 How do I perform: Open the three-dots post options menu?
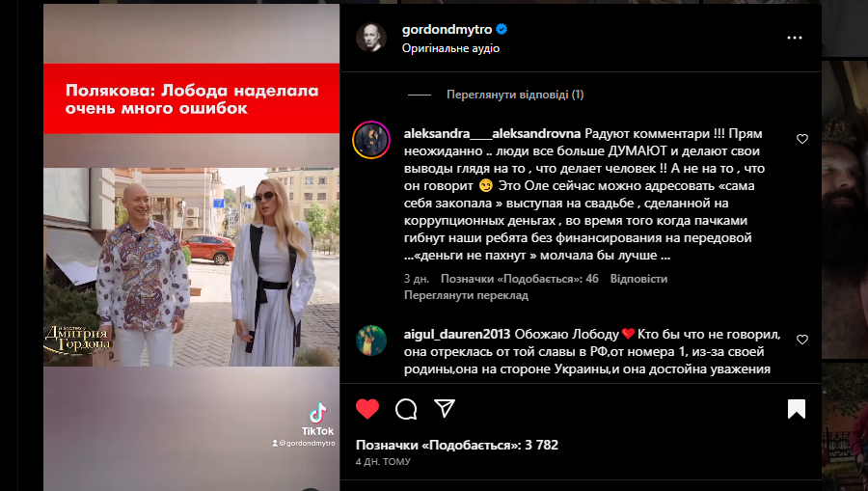(795, 38)
